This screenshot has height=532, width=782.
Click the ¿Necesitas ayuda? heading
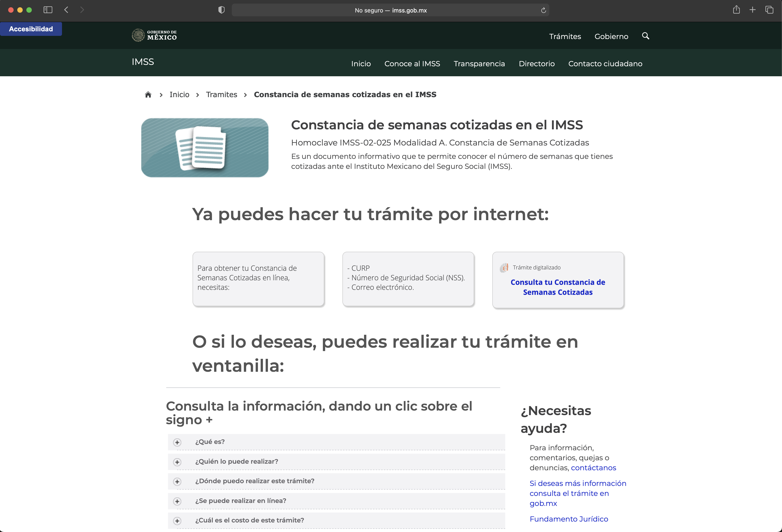[556, 419]
